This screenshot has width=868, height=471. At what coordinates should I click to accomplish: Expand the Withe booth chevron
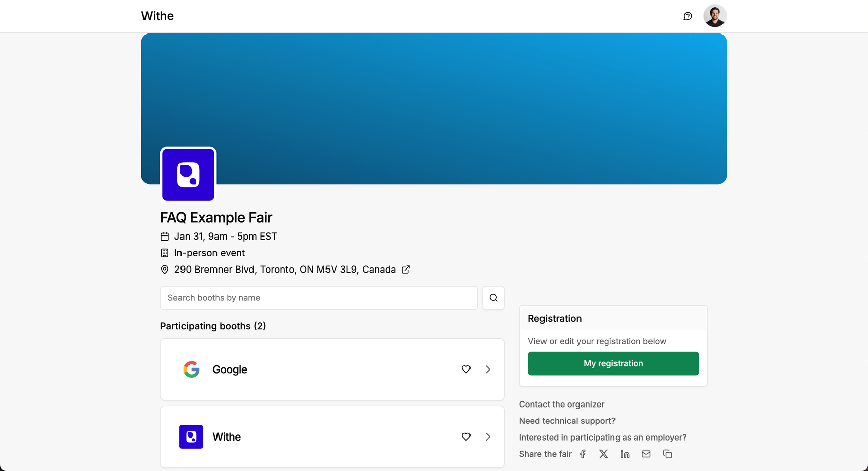[488, 437]
